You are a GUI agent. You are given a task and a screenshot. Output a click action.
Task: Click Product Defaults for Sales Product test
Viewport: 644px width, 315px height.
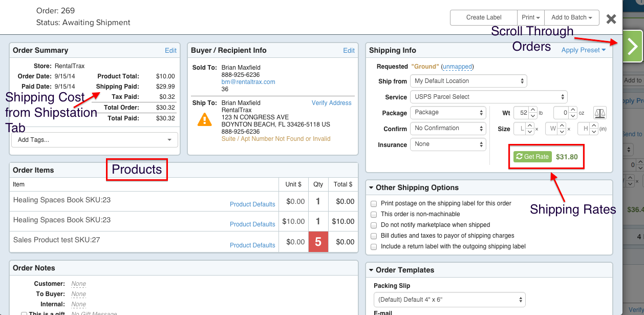coord(252,245)
